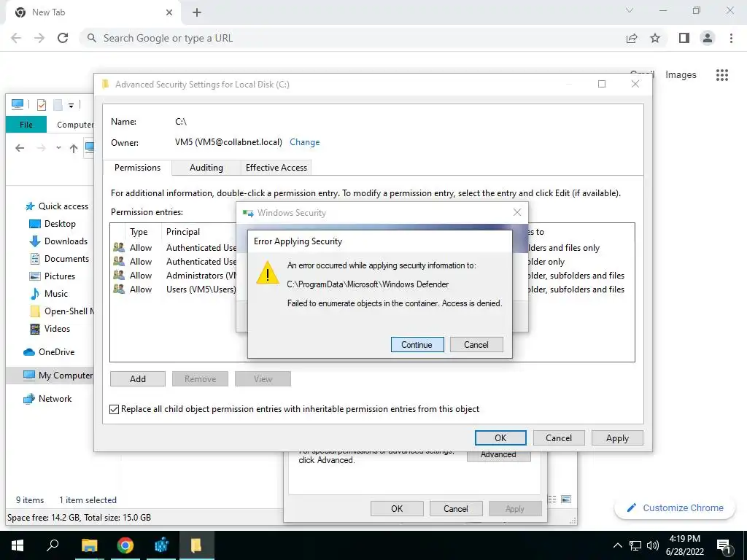The image size is (747, 560).
Task: Open the volume control in tray
Action: coord(653,545)
